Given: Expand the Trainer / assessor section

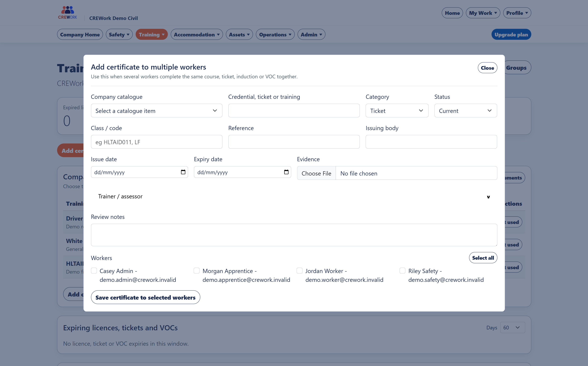Looking at the screenshot, I should pyautogui.click(x=294, y=197).
